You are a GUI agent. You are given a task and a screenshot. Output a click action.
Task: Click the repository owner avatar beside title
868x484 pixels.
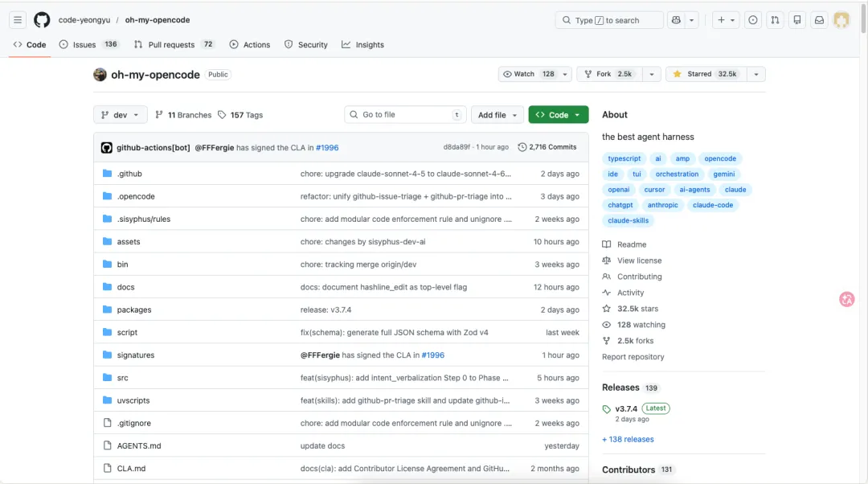100,74
